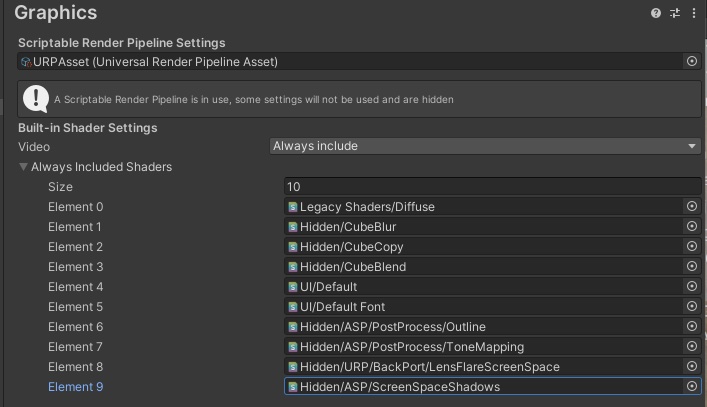Viewport: 707px width, 407px height.
Task: Open object picker for Hidden/CubeBlur shader
Action: (x=691, y=226)
